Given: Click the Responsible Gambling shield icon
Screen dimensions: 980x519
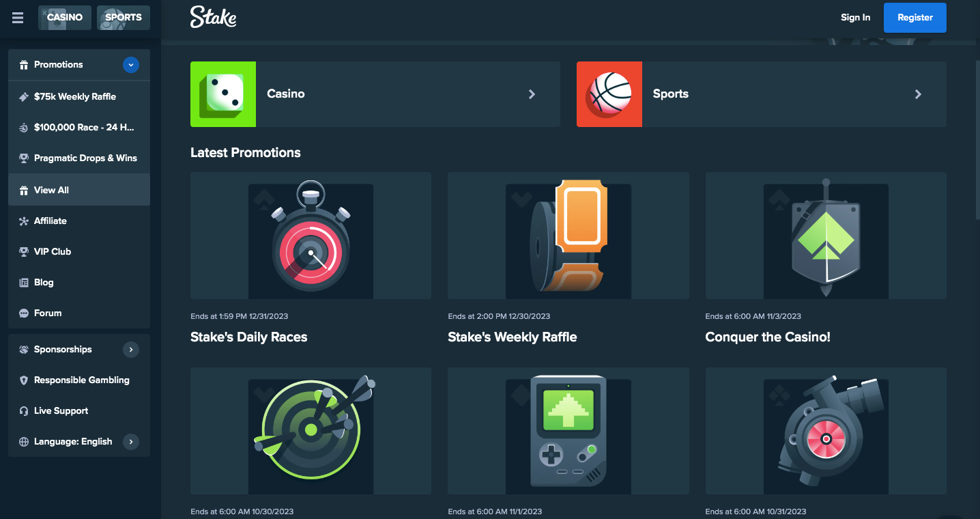Looking at the screenshot, I should point(24,380).
